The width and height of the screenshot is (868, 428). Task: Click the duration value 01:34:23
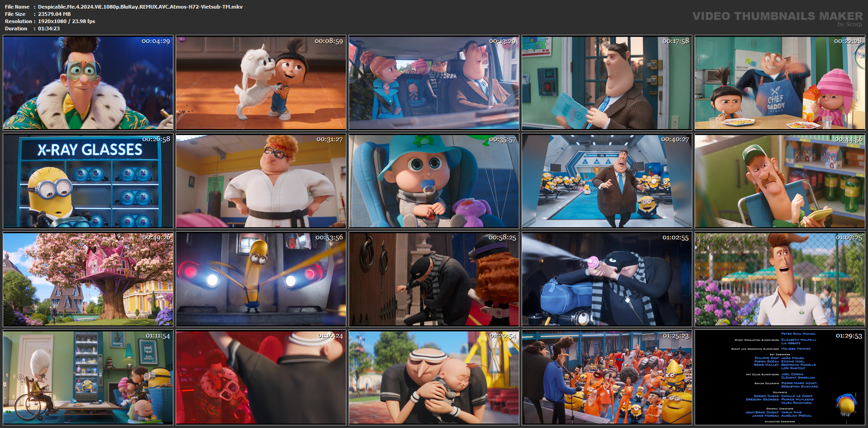click(x=49, y=29)
